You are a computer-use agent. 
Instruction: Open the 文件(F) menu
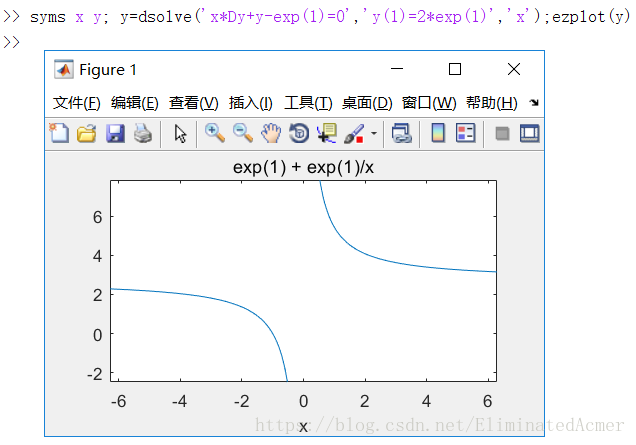(77, 103)
